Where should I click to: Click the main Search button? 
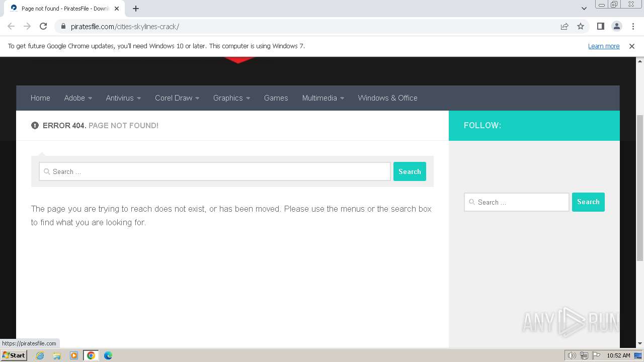point(410,171)
